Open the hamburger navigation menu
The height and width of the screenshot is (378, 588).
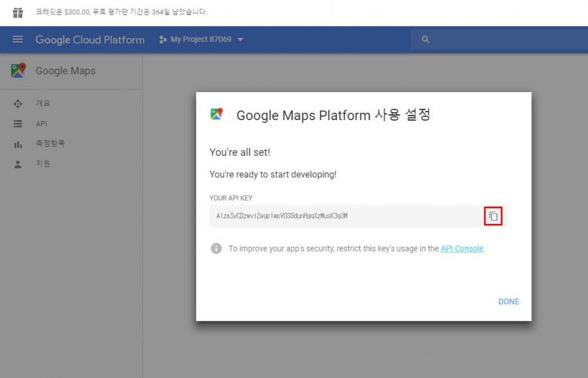[x=18, y=40]
